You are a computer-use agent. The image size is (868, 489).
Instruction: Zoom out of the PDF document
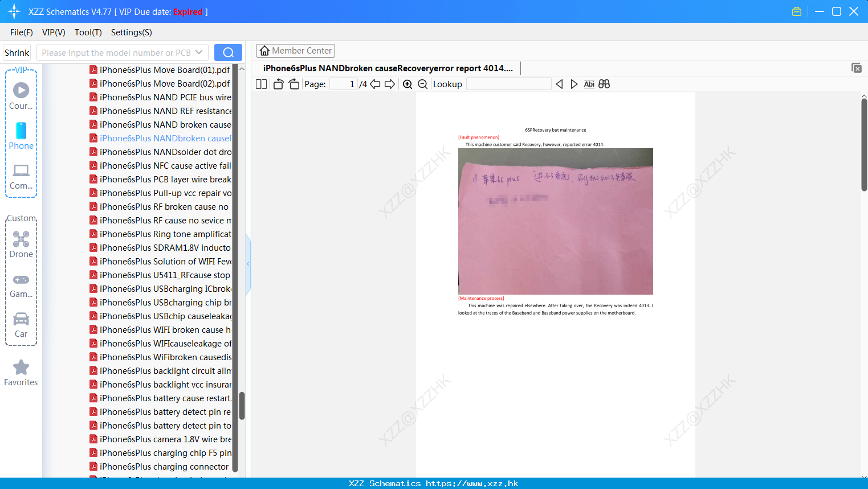pos(423,84)
